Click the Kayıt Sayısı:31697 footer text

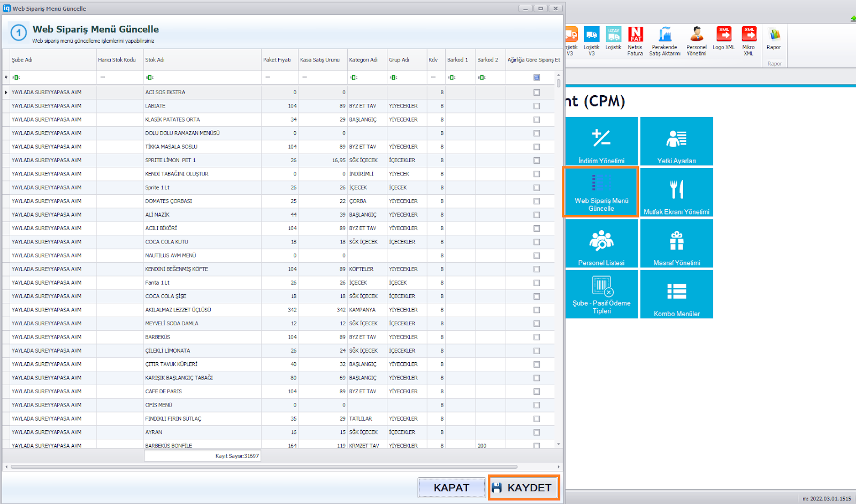237,456
